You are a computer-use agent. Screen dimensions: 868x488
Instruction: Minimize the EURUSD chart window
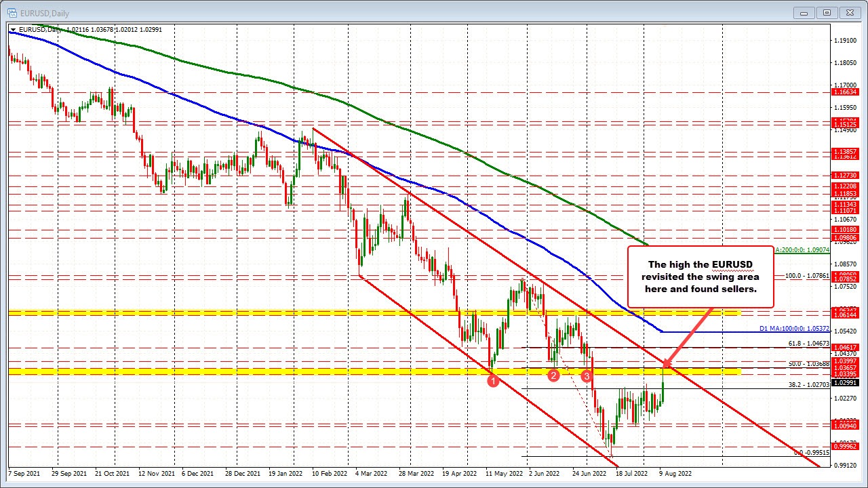[x=803, y=12]
